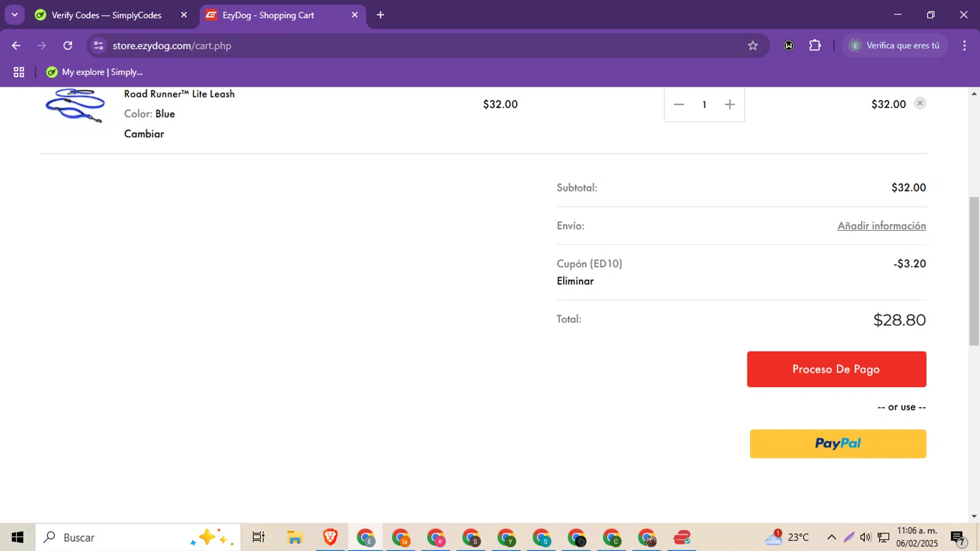The height and width of the screenshot is (551, 980).
Task: Open the Extensions puzzle menu
Action: (815, 46)
